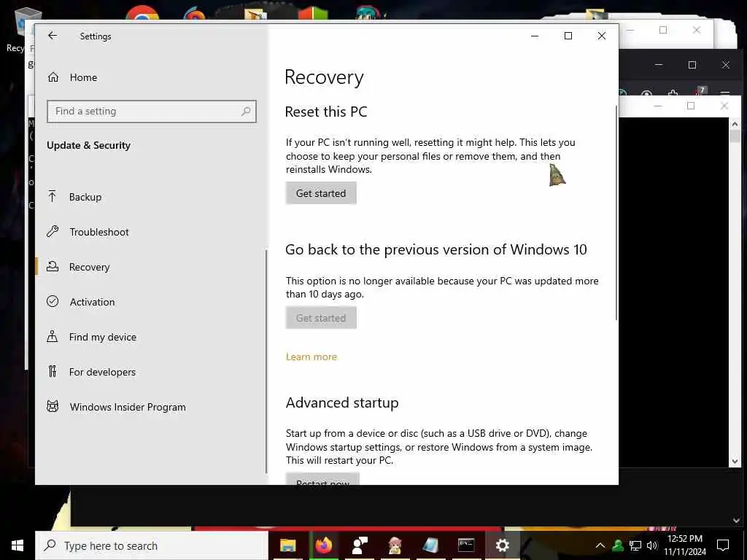The width and height of the screenshot is (747, 560).
Task: Click the Settings sidebar scrollbar
Action: pyautogui.click(x=266, y=361)
